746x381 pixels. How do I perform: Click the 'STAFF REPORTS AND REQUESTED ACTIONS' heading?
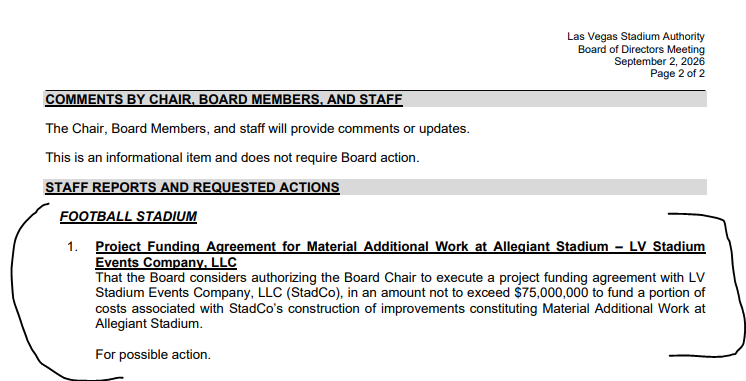(192, 187)
